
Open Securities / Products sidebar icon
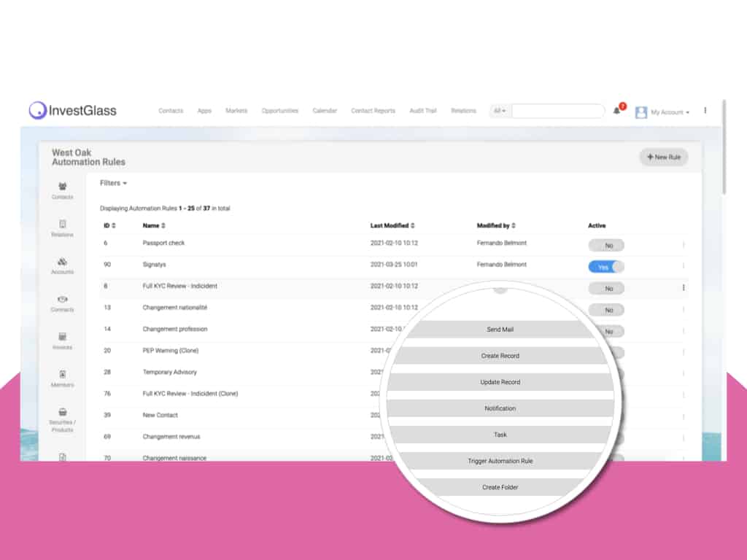tap(63, 419)
